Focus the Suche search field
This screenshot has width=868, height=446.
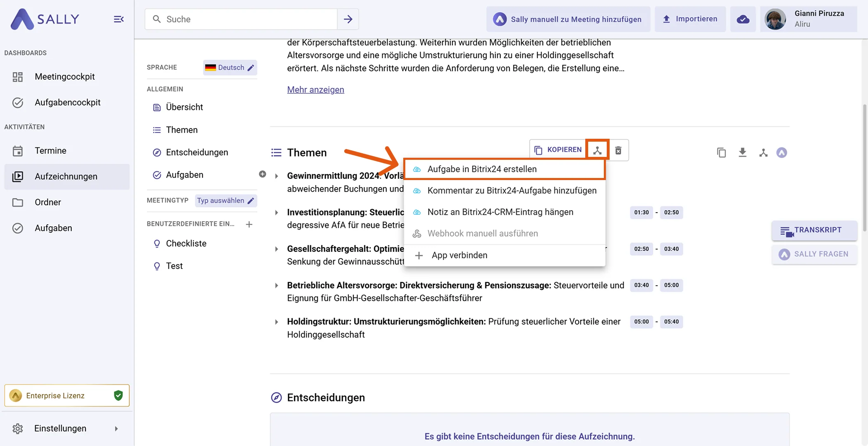coord(241,19)
